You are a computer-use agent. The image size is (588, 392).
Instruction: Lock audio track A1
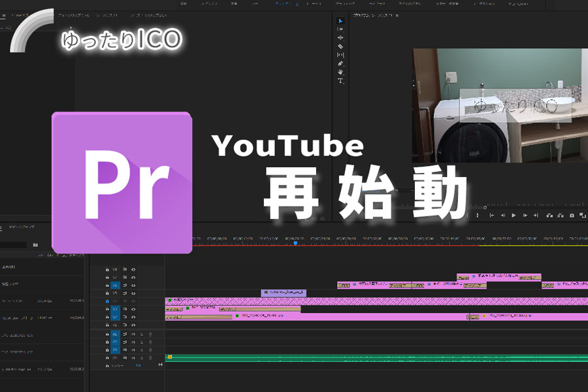(107, 335)
